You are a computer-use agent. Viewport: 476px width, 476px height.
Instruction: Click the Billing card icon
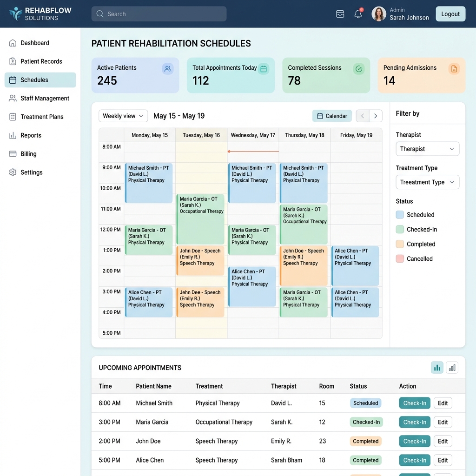click(13, 154)
